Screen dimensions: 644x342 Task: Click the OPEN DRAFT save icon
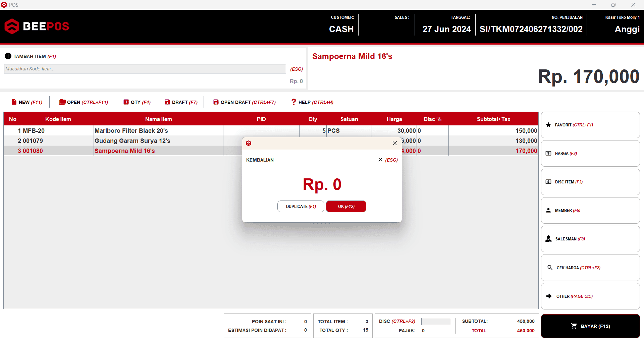pos(216,102)
